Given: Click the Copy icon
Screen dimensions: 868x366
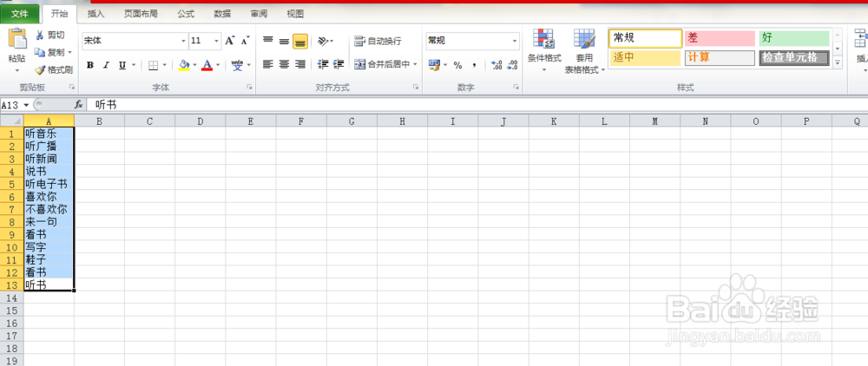Looking at the screenshot, I should 39,52.
